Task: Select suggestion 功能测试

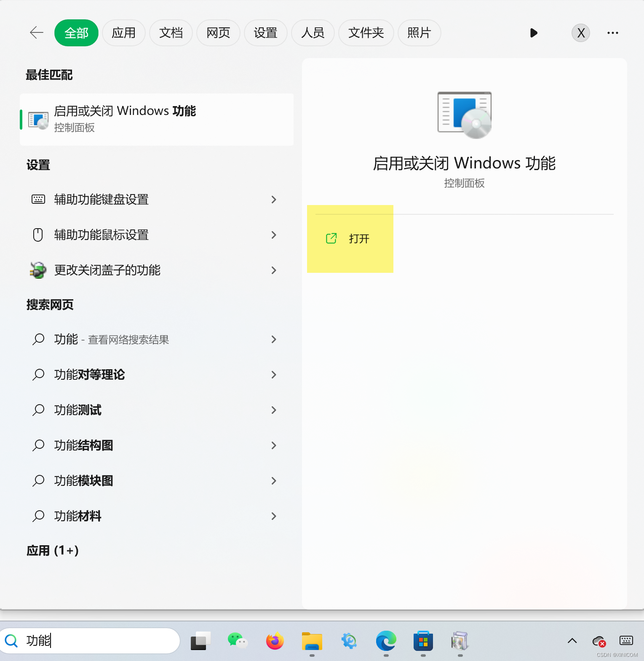Action: coord(157,410)
